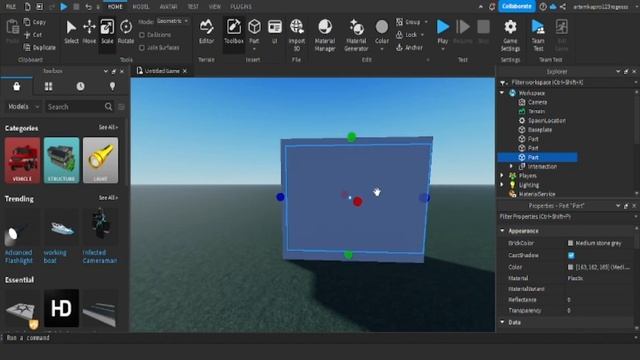The image size is (640, 360).
Task: Expand the Lighting tree node
Action: 502,185
